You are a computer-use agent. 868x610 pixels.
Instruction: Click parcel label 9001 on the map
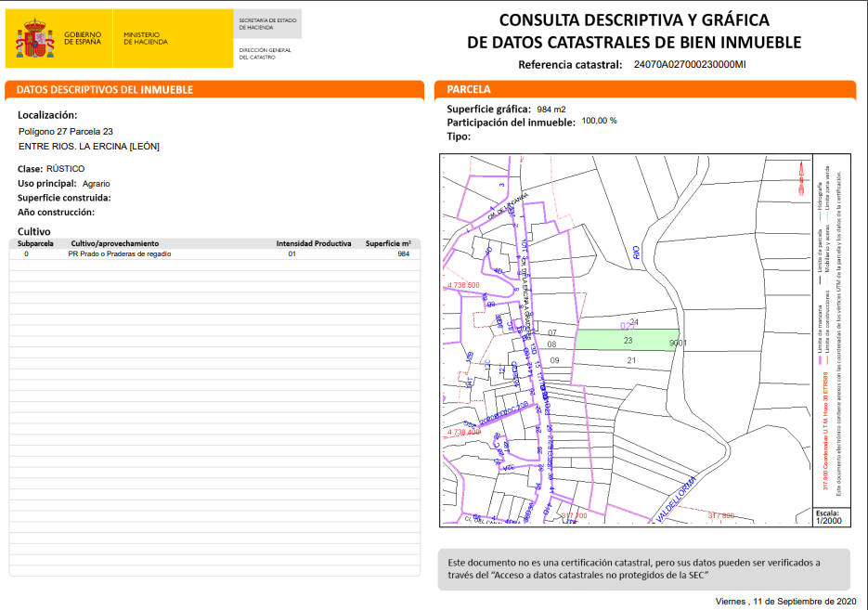678,344
